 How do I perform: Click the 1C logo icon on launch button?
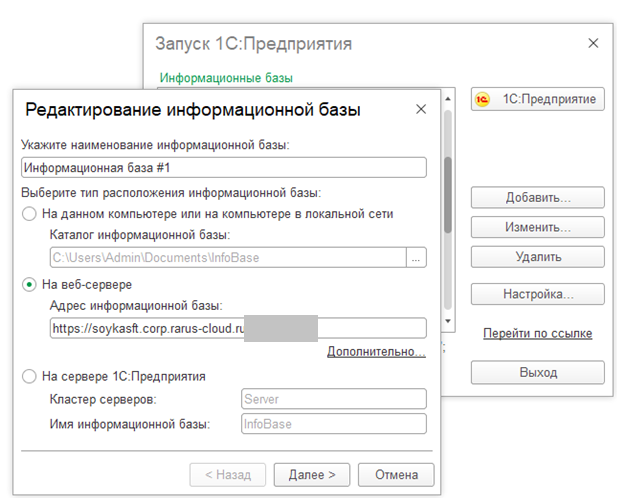click(x=483, y=99)
